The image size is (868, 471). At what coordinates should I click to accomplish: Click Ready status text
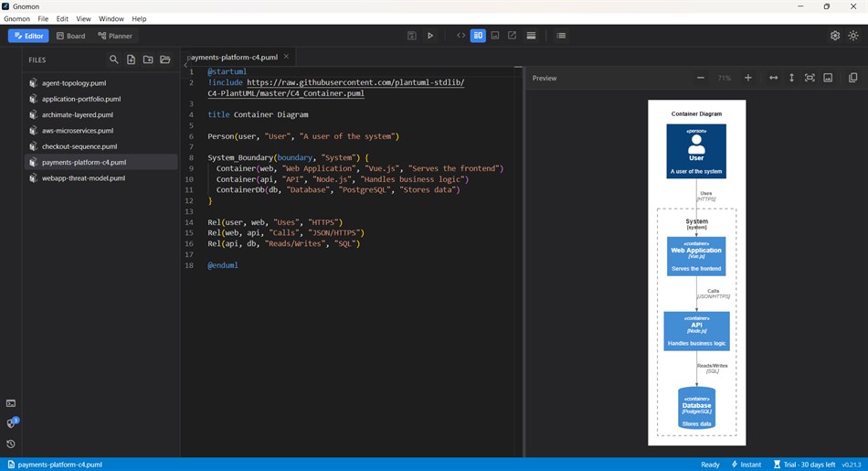click(710, 465)
